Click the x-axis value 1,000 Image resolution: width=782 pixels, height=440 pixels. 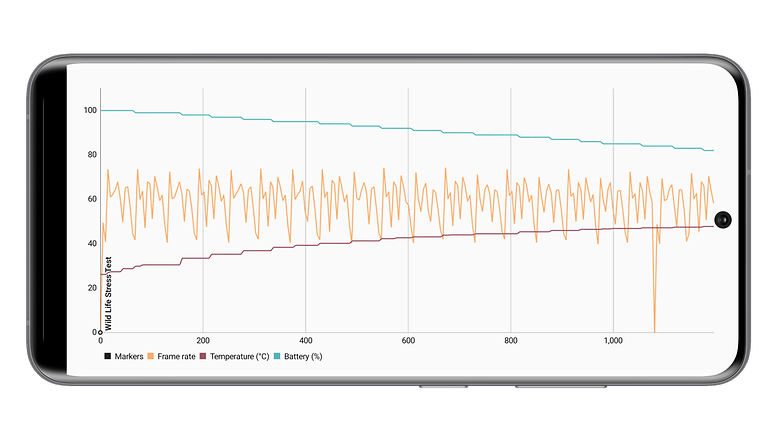coord(613,341)
